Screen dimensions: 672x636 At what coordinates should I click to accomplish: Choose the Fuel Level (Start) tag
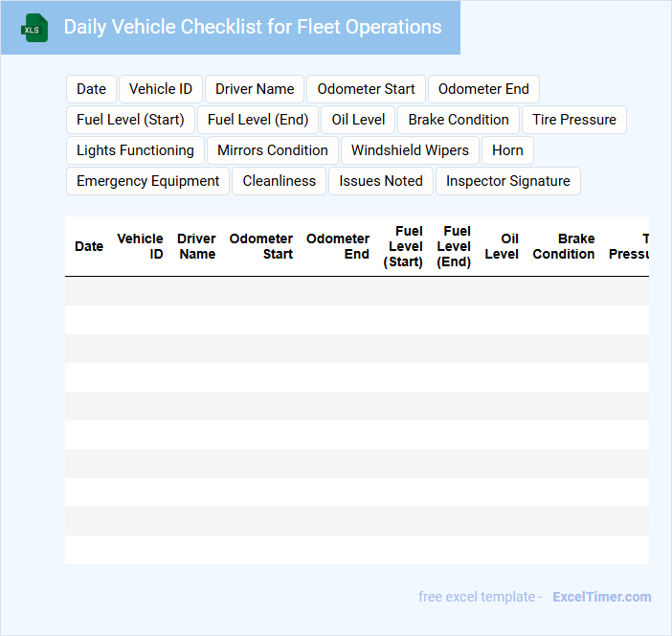coord(130,120)
